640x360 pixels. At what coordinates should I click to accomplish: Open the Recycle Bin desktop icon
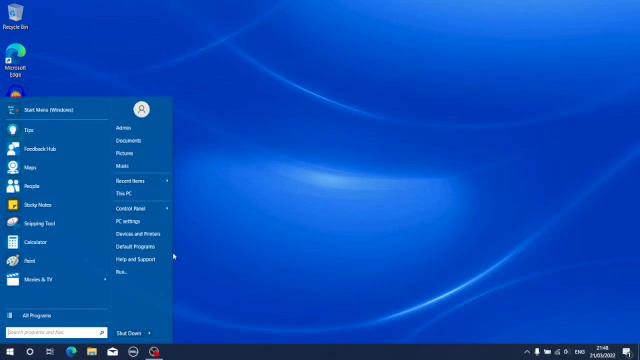click(16, 16)
